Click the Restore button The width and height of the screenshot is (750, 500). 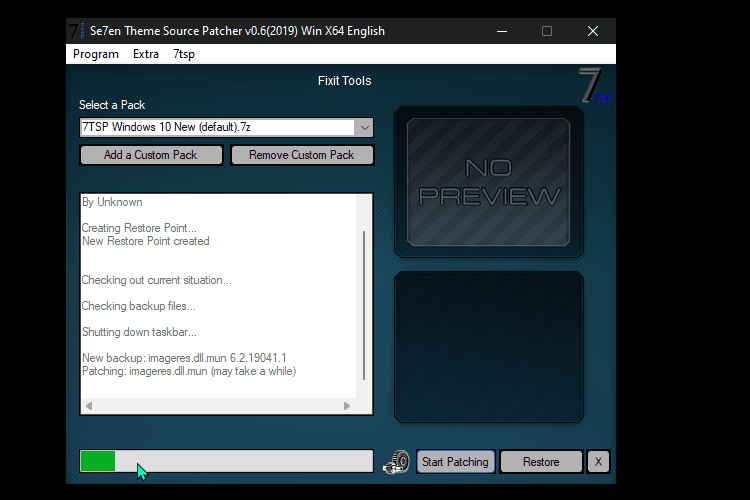[x=541, y=462]
